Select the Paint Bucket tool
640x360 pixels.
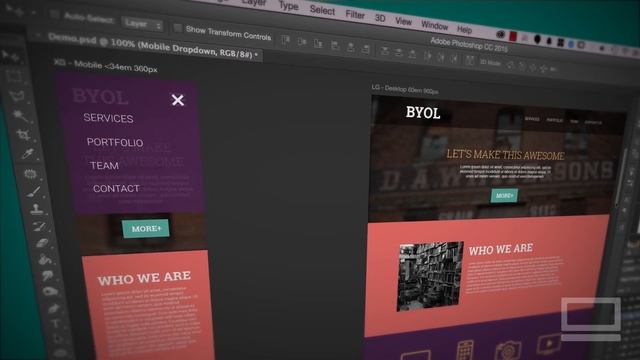(x=45, y=260)
